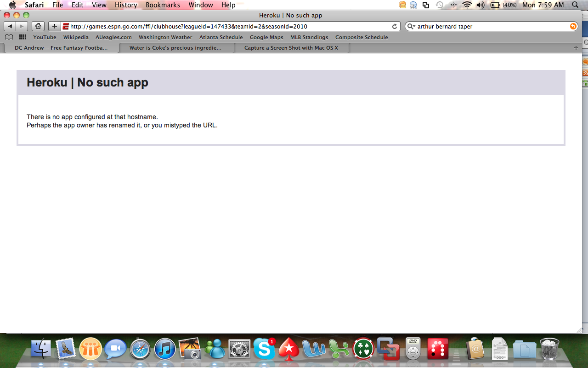The width and height of the screenshot is (588, 368).
Task: Switch to Capture a Screen Shot tab
Action: tap(291, 48)
